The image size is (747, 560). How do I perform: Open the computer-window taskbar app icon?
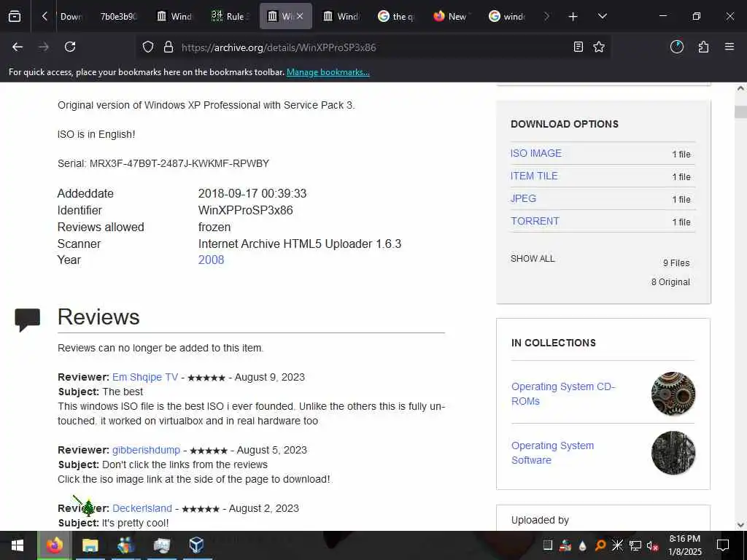pos(161,545)
